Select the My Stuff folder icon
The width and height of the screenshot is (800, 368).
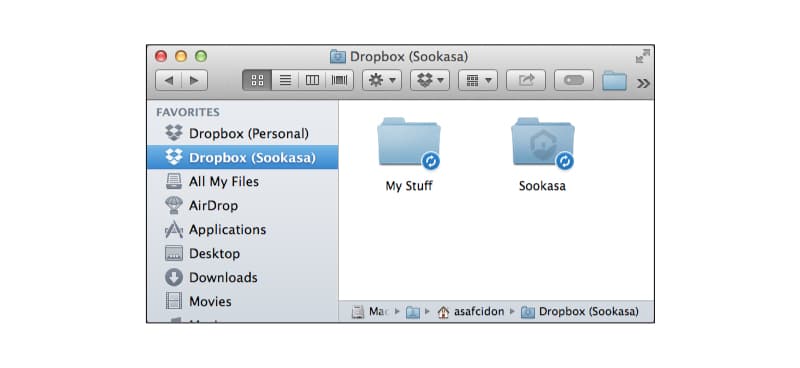click(409, 142)
